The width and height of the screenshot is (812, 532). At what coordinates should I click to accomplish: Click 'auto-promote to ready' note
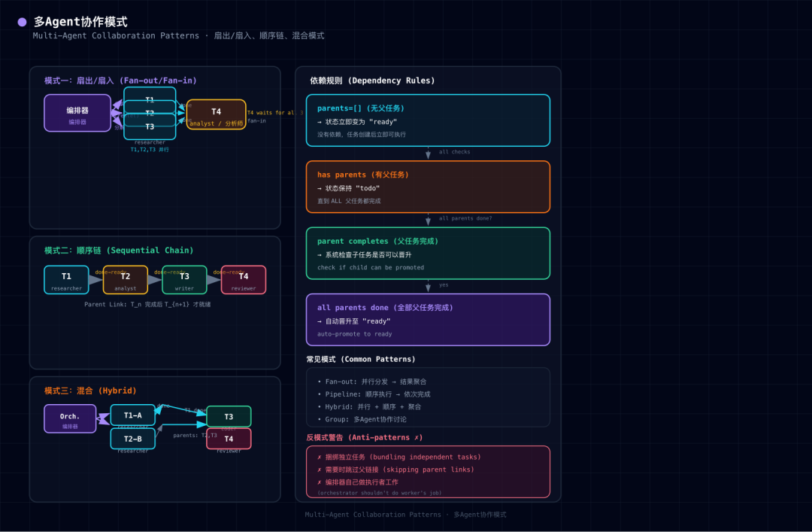(x=355, y=334)
